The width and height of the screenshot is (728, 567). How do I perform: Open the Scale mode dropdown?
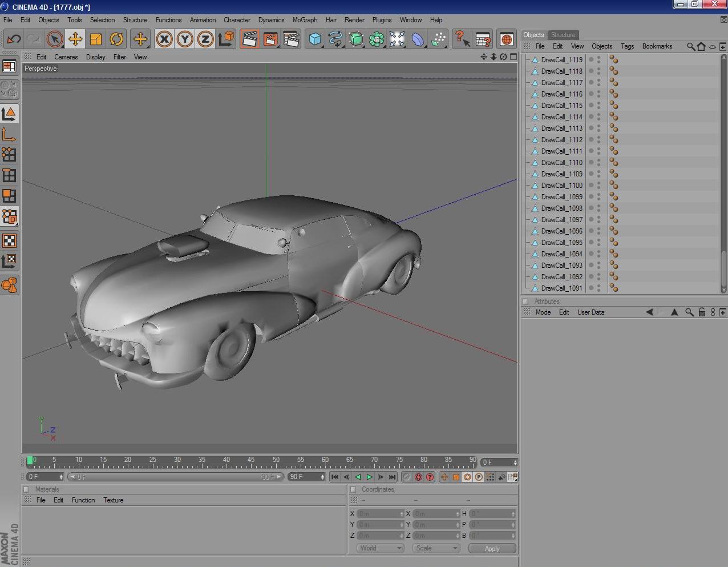(436, 548)
